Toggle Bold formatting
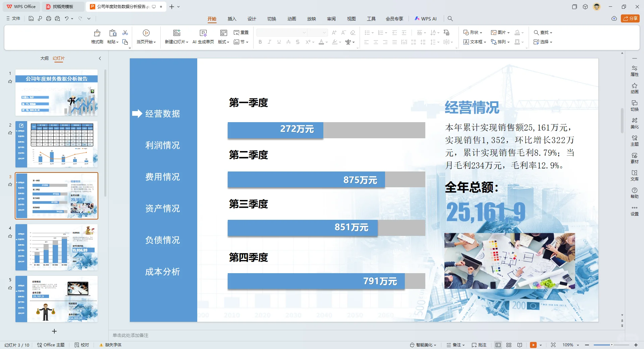 click(x=260, y=42)
